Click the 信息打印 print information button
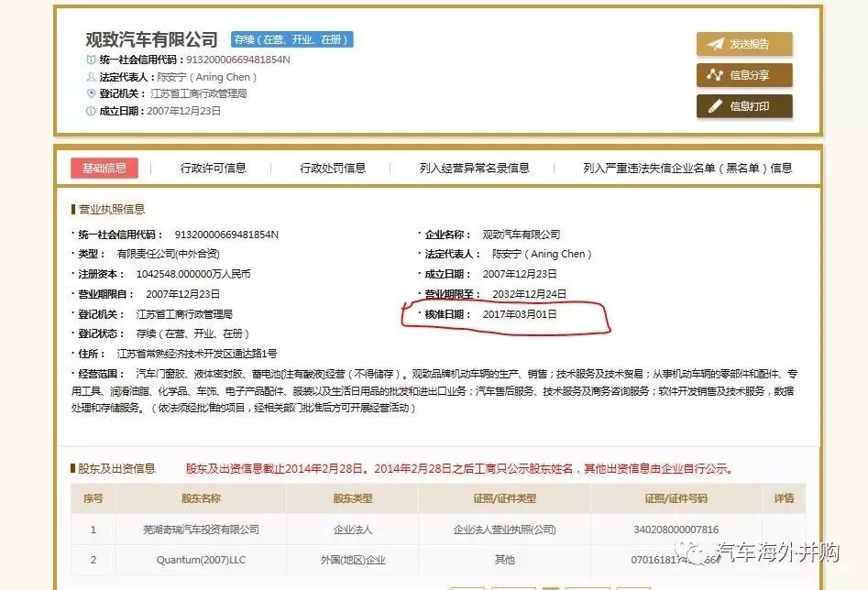 (x=744, y=105)
